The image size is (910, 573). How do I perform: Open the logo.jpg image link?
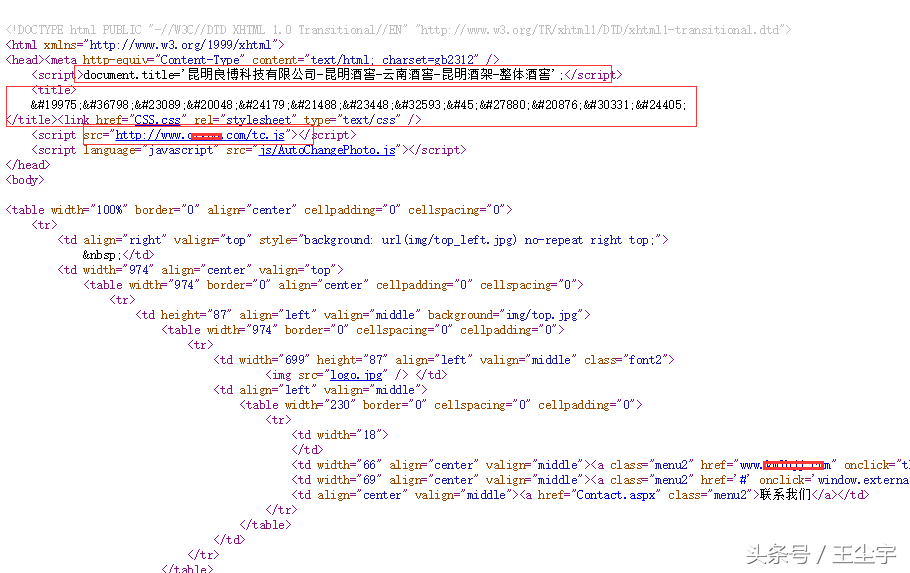(356, 376)
